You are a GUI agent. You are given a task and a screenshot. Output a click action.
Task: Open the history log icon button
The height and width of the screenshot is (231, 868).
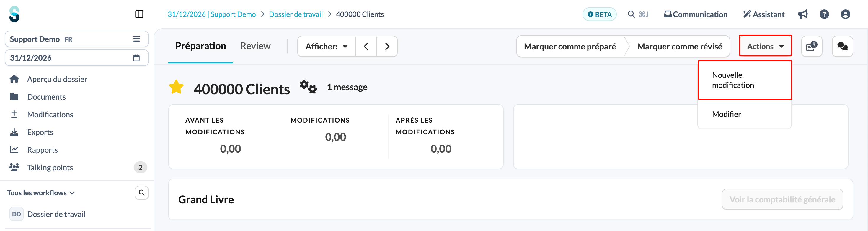(x=812, y=46)
